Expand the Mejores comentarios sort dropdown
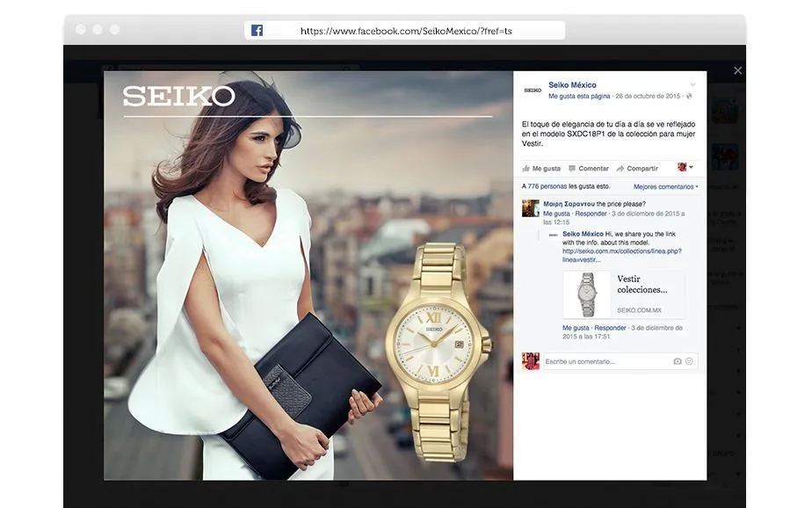The width and height of the screenshot is (812, 508). click(665, 187)
